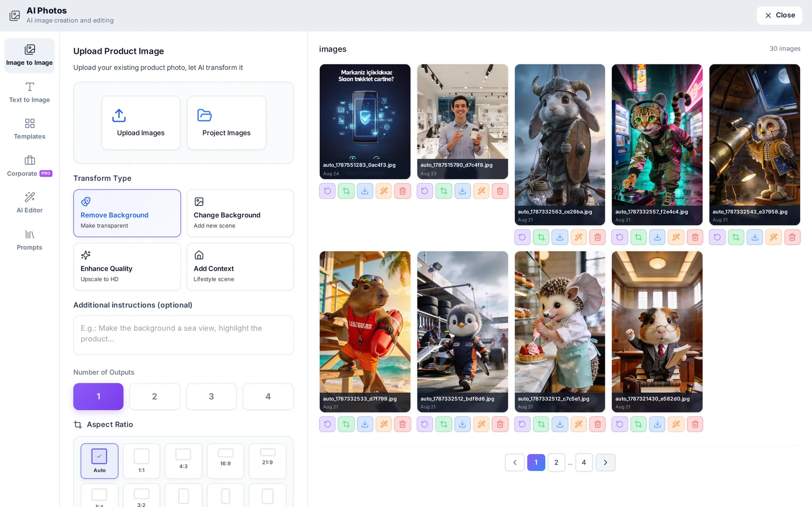
Task: Open the Templates section
Action: click(30, 129)
